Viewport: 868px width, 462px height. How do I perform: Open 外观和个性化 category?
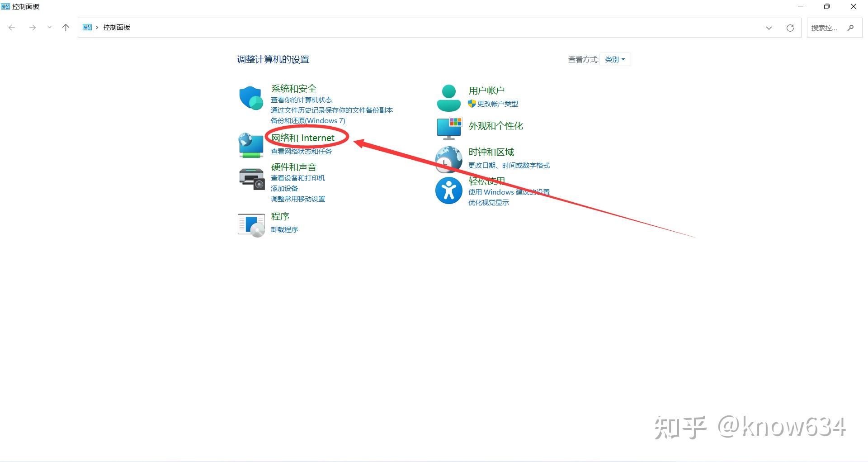click(496, 125)
